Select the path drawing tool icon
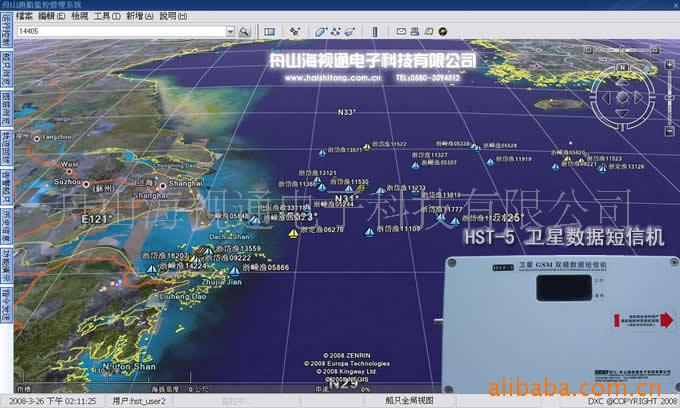 [350, 32]
